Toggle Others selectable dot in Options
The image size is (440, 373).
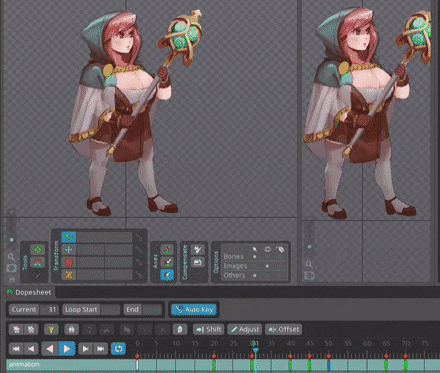click(x=255, y=275)
